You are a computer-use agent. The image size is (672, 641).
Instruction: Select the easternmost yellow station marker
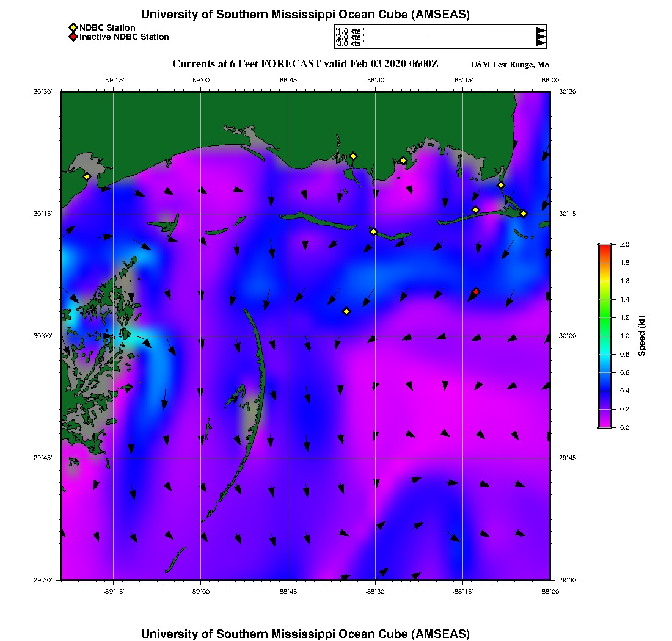[x=524, y=214]
